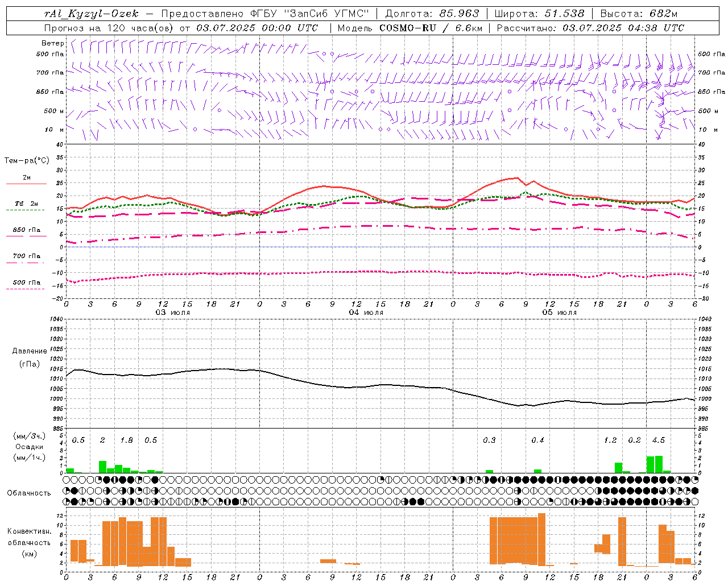The height and width of the screenshot is (582, 728).
Task: Click the 'Тем-ра(°C)' axis label
Action: pos(27,161)
